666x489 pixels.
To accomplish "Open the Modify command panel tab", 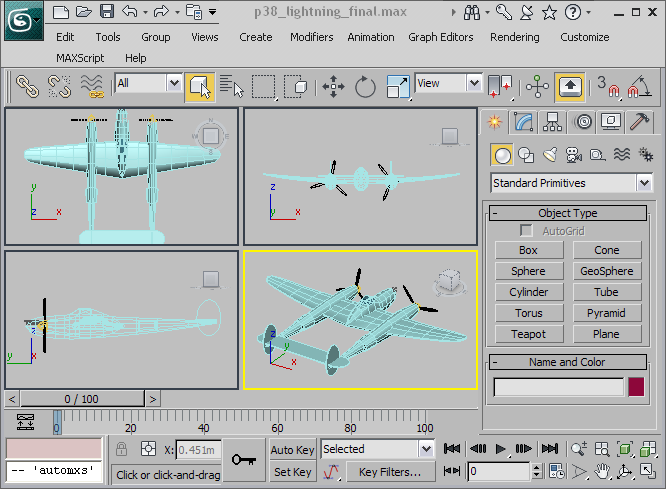I will point(523,122).
